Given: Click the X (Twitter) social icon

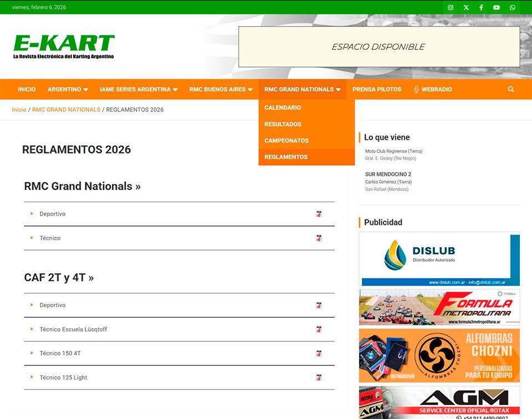Looking at the screenshot, I should pos(466,7).
